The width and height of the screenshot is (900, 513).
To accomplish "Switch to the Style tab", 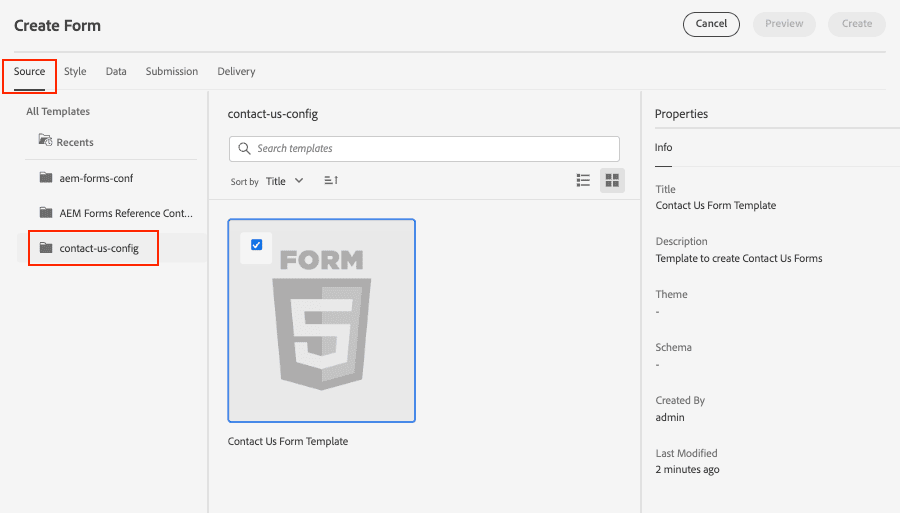I will 75,71.
